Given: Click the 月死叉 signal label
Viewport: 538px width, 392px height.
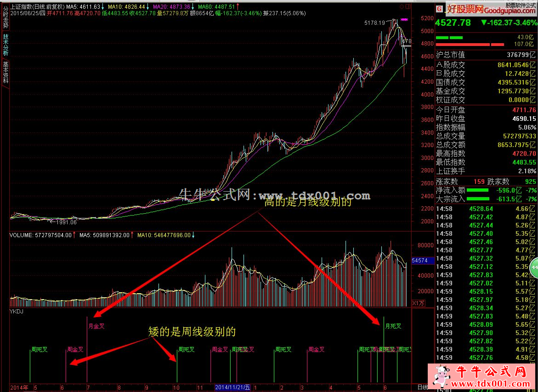Looking at the screenshot, I should click(393, 326).
